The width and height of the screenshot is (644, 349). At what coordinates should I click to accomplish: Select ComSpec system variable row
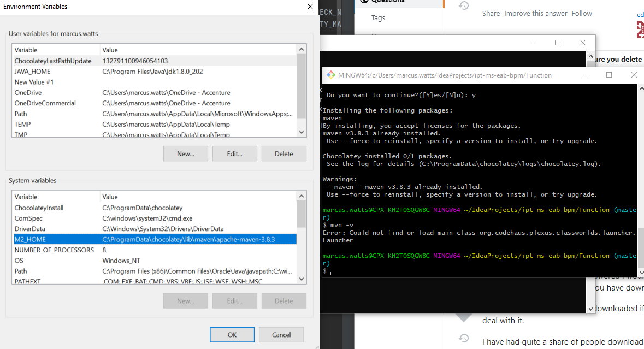(x=155, y=218)
